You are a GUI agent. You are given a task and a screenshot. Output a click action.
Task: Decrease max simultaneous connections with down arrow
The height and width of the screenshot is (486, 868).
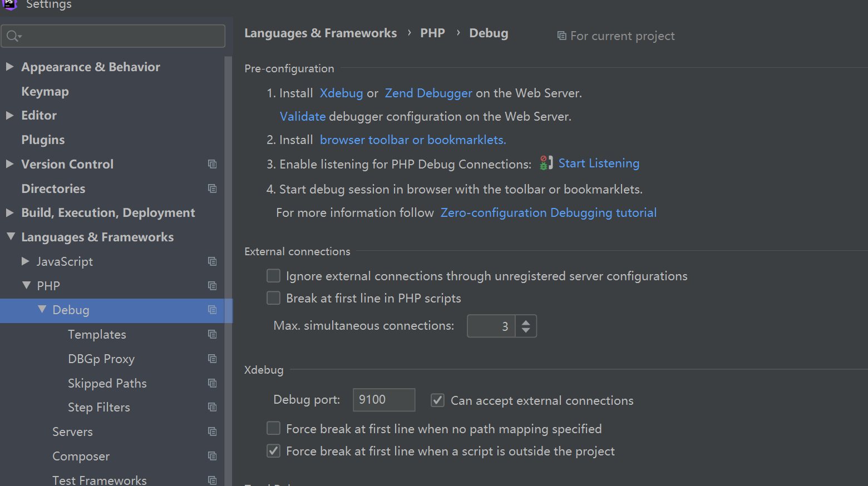tap(526, 331)
